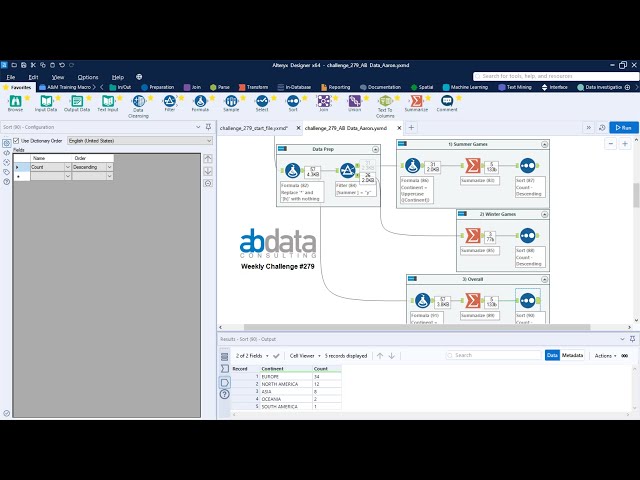Click the Summarize node in Winter Games container
This screenshot has width=640, height=480.
tap(473, 236)
